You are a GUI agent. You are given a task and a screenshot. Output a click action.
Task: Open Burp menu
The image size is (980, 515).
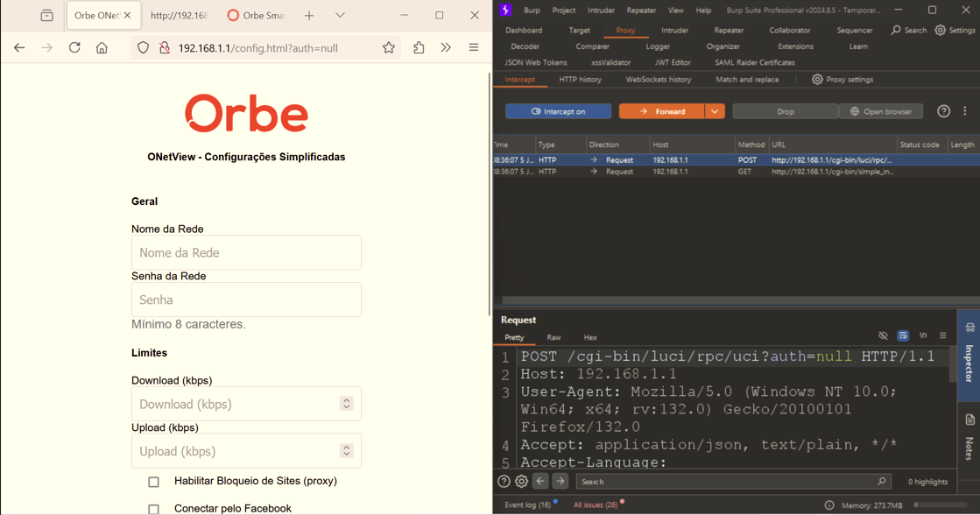(532, 10)
